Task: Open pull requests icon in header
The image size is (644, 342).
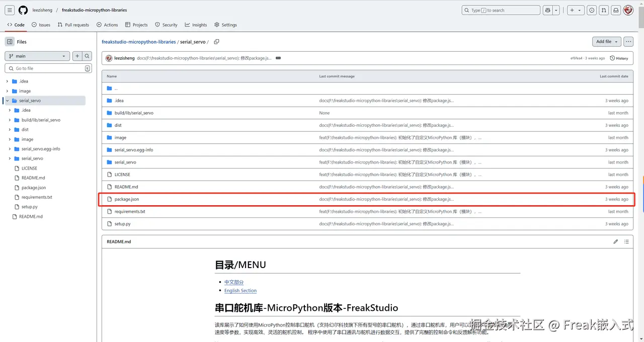Action: (x=604, y=10)
